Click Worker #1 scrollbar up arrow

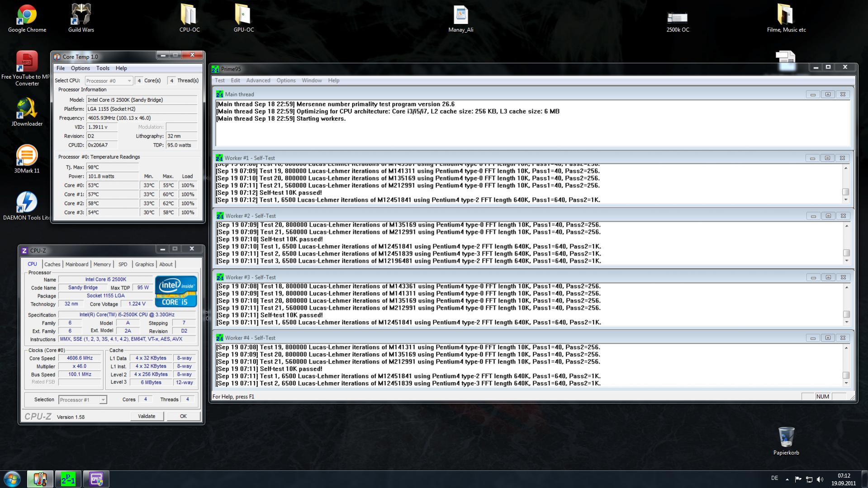(846, 168)
